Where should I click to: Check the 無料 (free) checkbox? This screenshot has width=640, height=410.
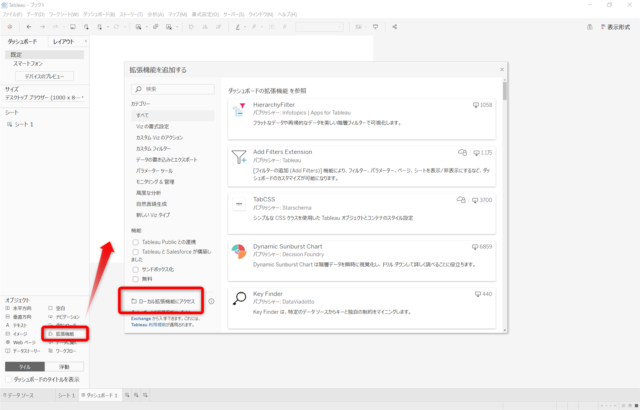pos(136,279)
